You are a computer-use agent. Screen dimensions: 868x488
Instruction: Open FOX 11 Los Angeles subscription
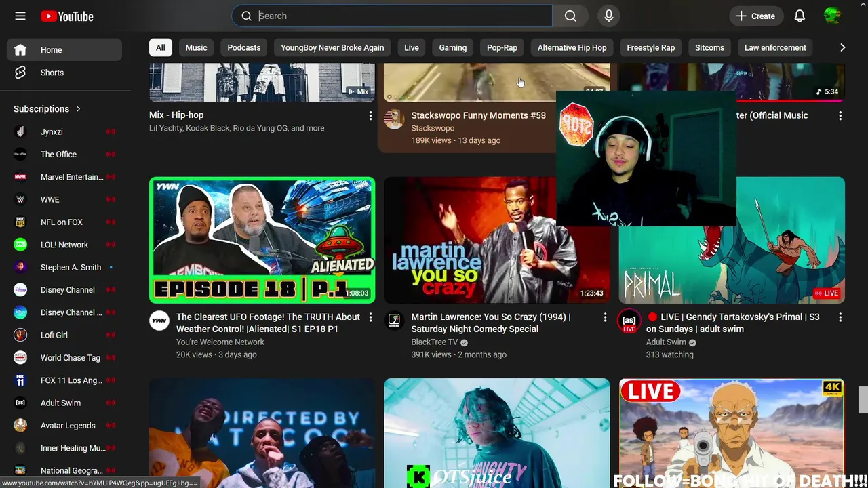64,380
